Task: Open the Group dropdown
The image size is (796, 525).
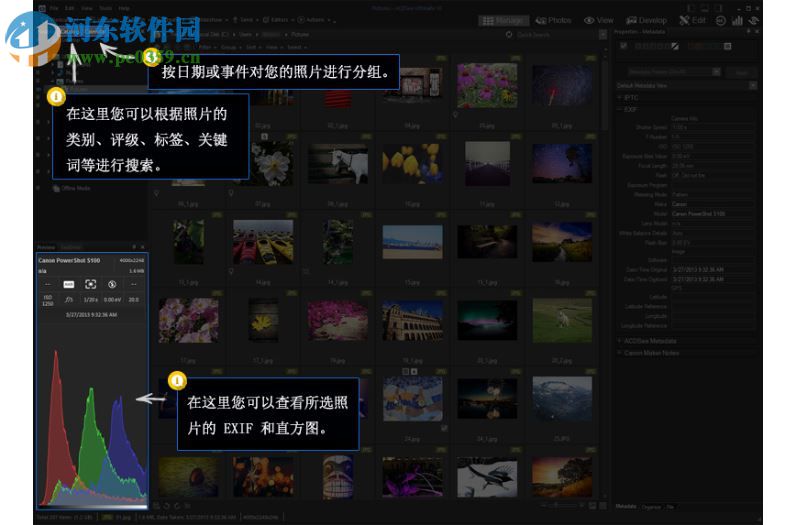Action: click(229, 47)
